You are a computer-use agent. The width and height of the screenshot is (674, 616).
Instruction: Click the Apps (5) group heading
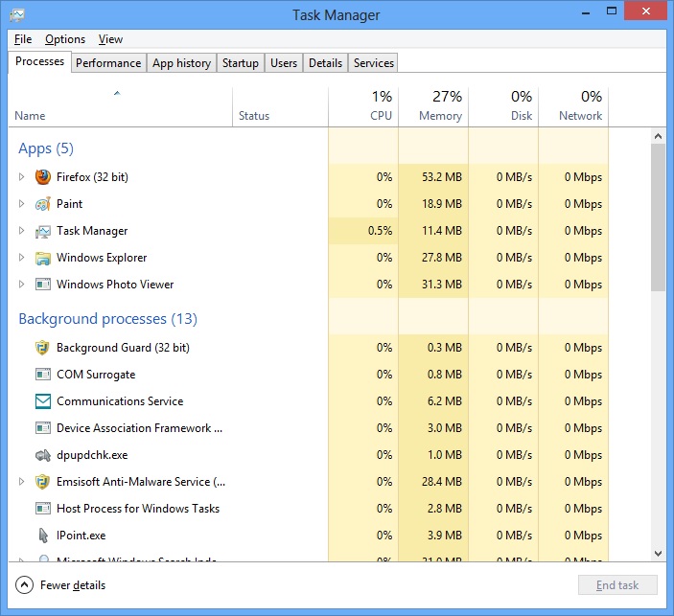(x=46, y=148)
